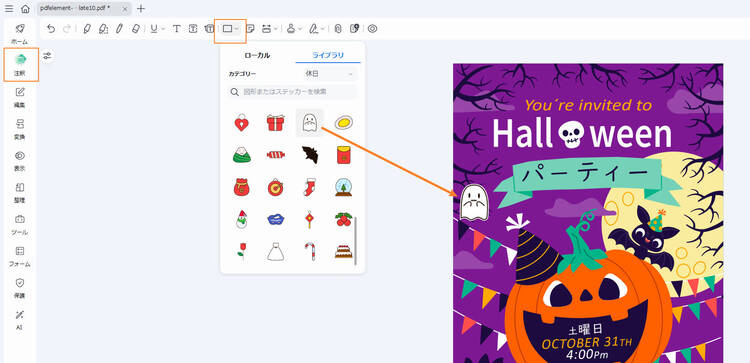Pick the red lucky bag sticker
Screen dimensions: 750x363
(x=242, y=187)
